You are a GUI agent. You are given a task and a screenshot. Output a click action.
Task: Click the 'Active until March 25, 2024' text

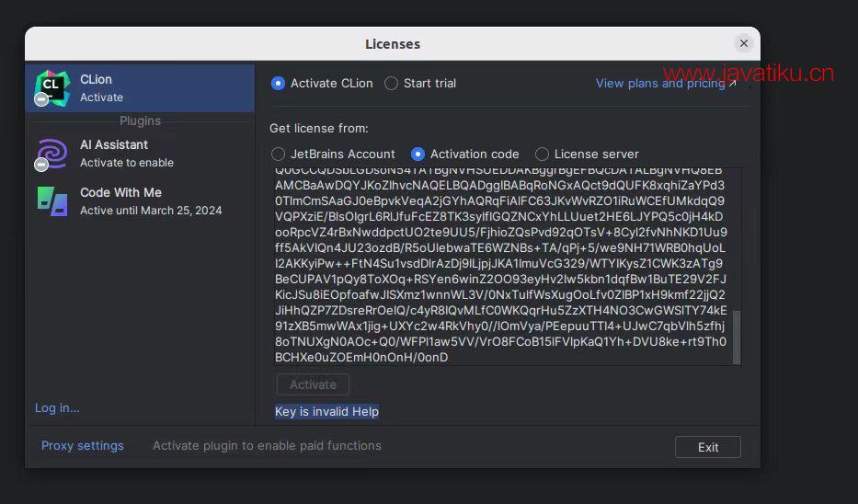click(x=151, y=210)
